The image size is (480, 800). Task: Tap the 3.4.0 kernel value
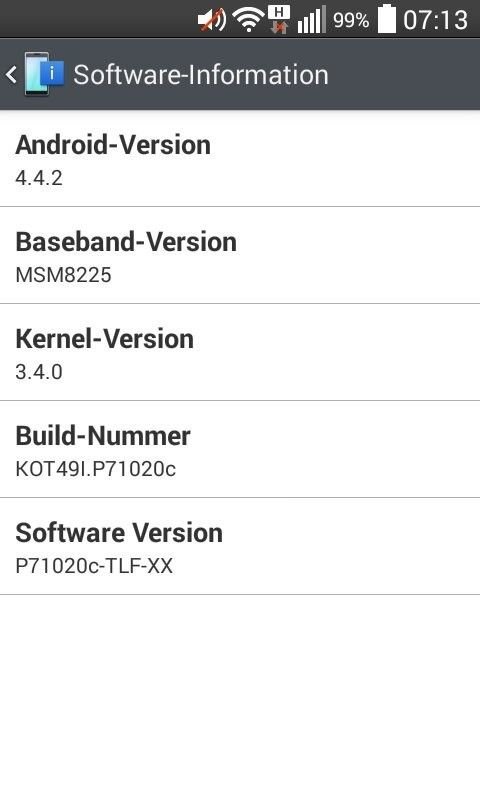click(x=39, y=372)
